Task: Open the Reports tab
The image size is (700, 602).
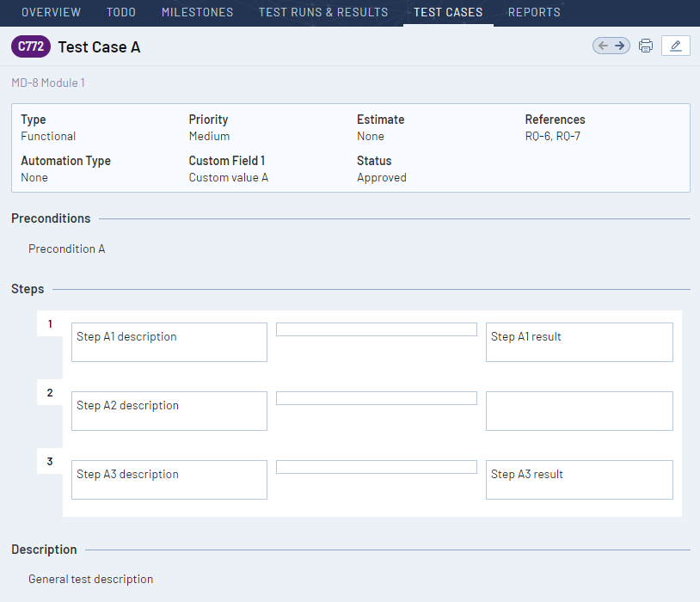Action: (533, 12)
